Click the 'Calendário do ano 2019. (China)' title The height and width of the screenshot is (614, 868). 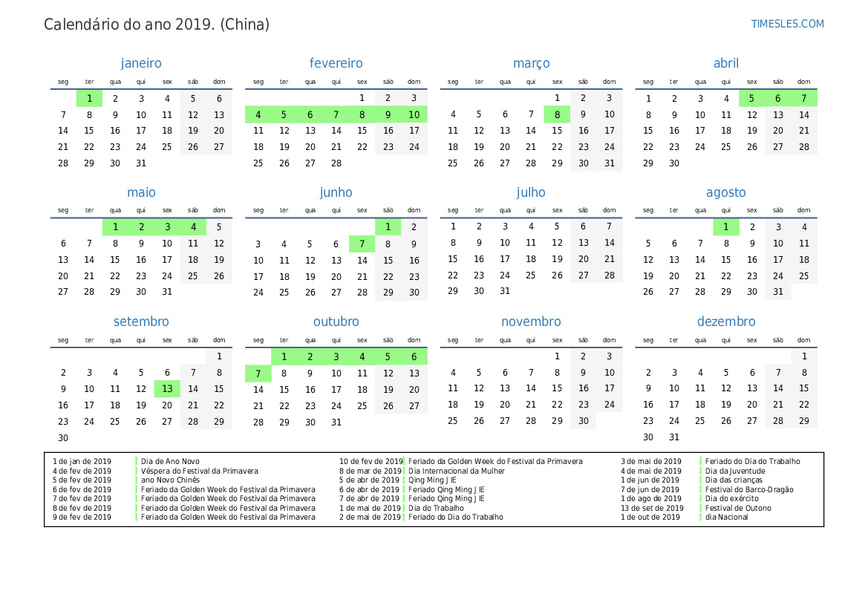pos(157,25)
